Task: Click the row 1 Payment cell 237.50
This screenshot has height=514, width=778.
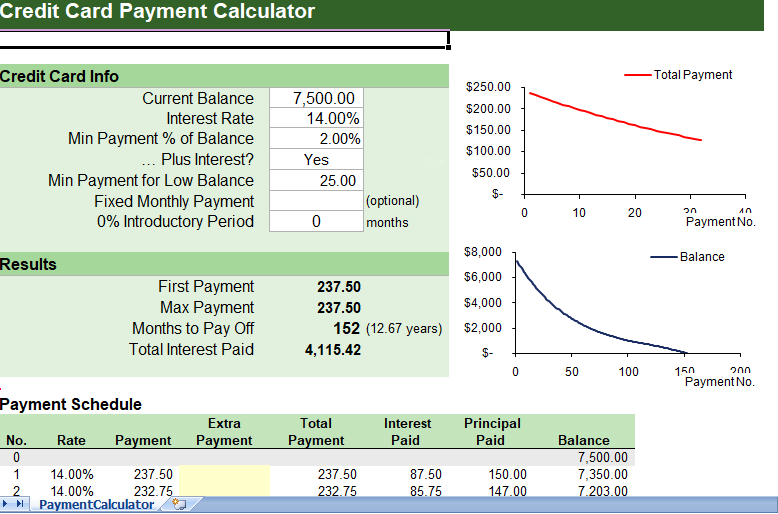Action: tap(153, 474)
